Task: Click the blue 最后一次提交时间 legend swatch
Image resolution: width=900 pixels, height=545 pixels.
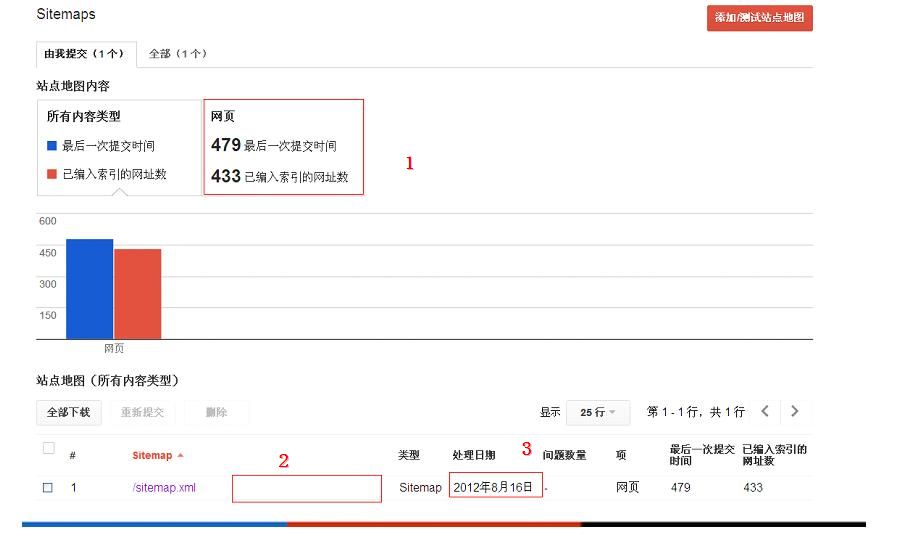Action: 52,146
